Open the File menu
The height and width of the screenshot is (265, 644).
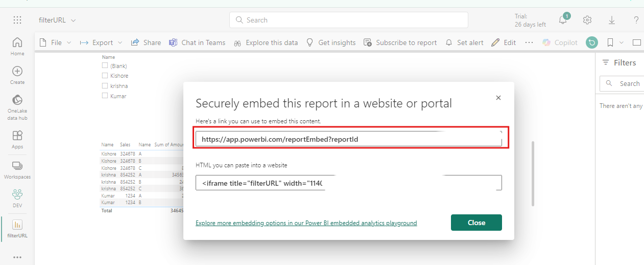pyautogui.click(x=55, y=42)
